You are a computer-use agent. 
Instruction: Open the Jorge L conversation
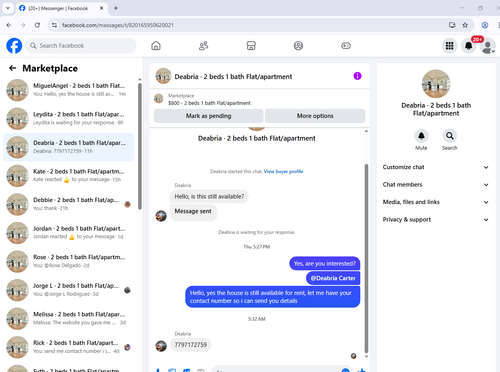(x=68, y=290)
